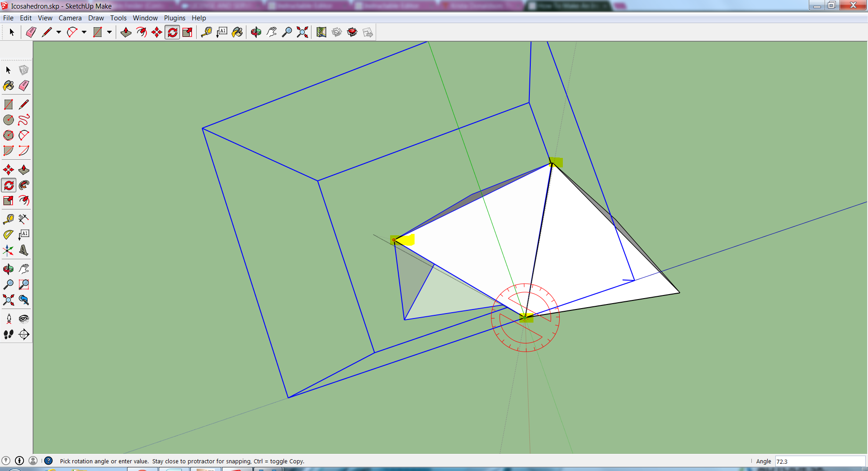This screenshot has width=868, height=471.
Task: Select the Arc tool in Getting Started toolbar
Action: point(72,32)
